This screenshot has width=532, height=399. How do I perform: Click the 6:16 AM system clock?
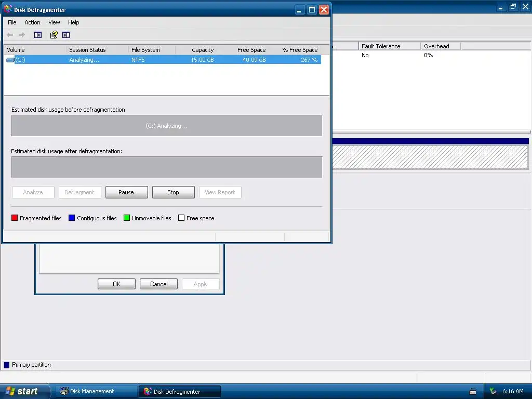tap(513, 392)
